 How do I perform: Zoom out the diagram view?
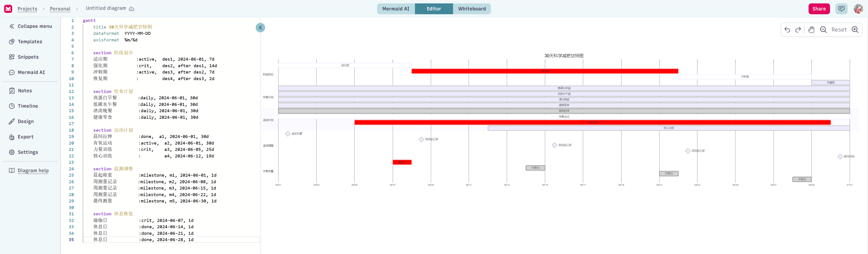point(823,30)
